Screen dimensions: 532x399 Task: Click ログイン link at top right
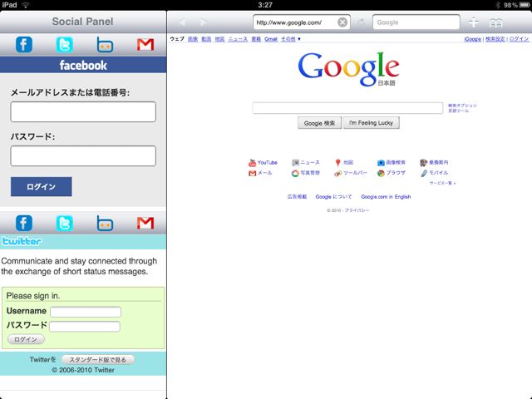pyautogui.click(x=519, y=39)
